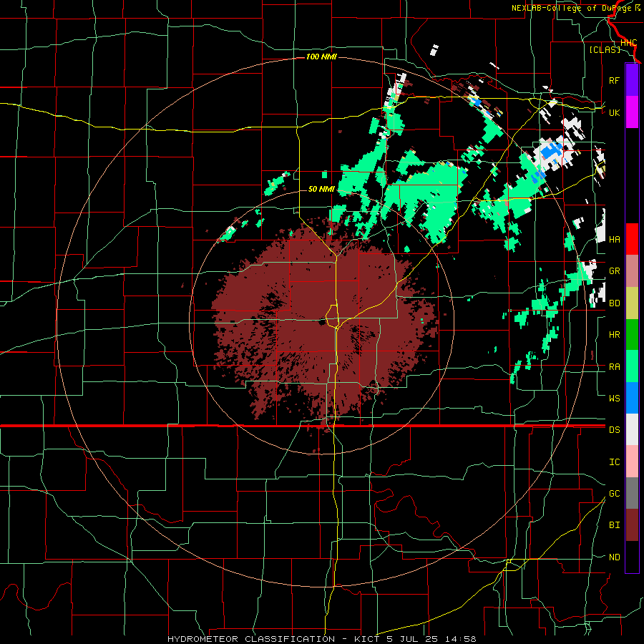
Task: Click the WS blue legend swatch
Action: coord(632,398)
